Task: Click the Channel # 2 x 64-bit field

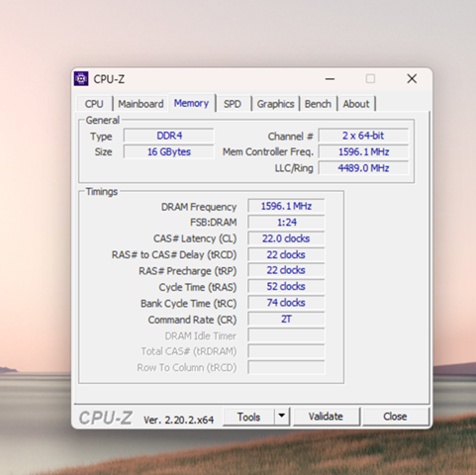Action: click(363, 136)
